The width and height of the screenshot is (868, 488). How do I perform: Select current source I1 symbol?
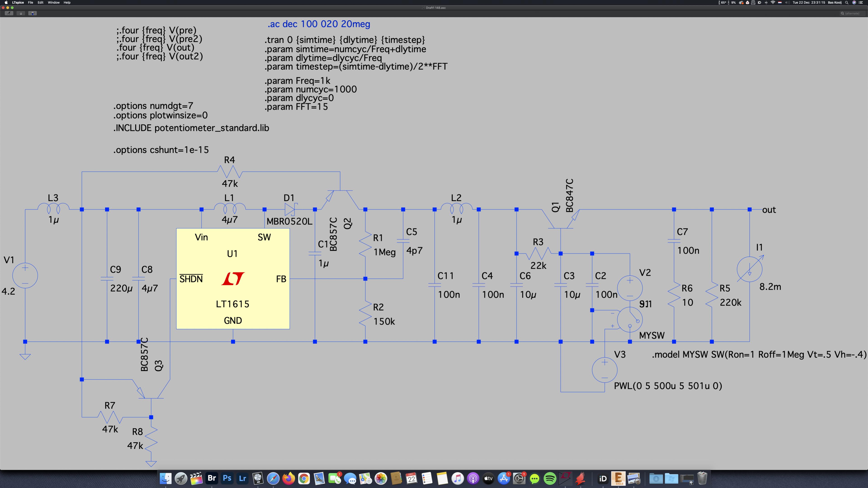(x=750, y=269)
